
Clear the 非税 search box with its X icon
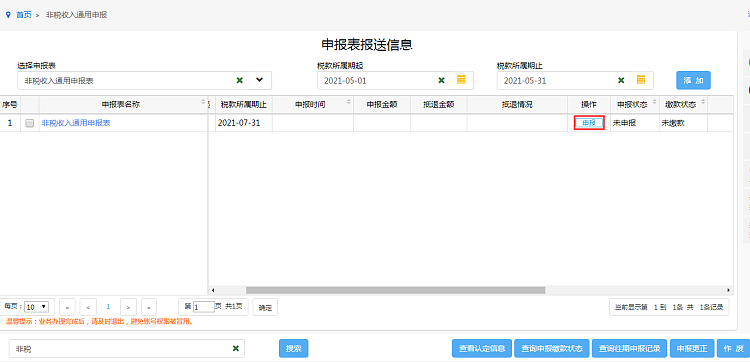(235, 349)
